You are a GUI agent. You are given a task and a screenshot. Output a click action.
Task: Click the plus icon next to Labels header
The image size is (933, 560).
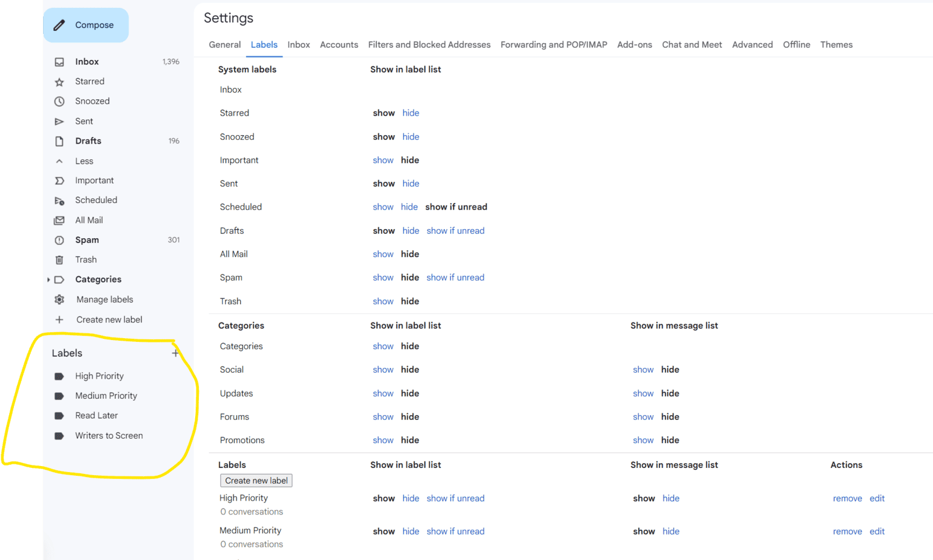pyautogui.click(x=175, y=352)
